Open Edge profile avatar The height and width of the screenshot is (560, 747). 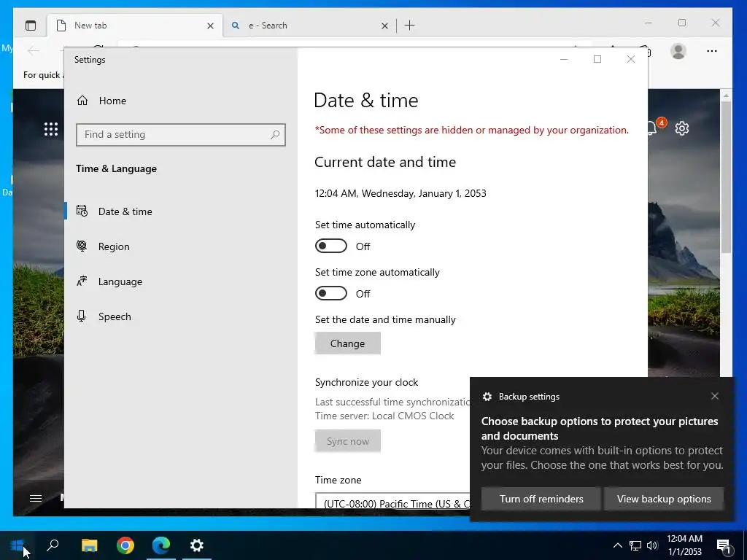coord(678,51)
